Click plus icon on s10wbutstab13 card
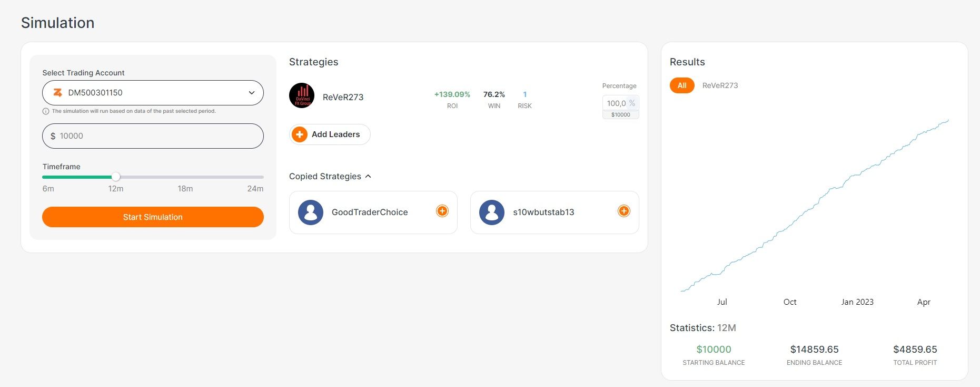The image size is (980, 387). (623, 211)
